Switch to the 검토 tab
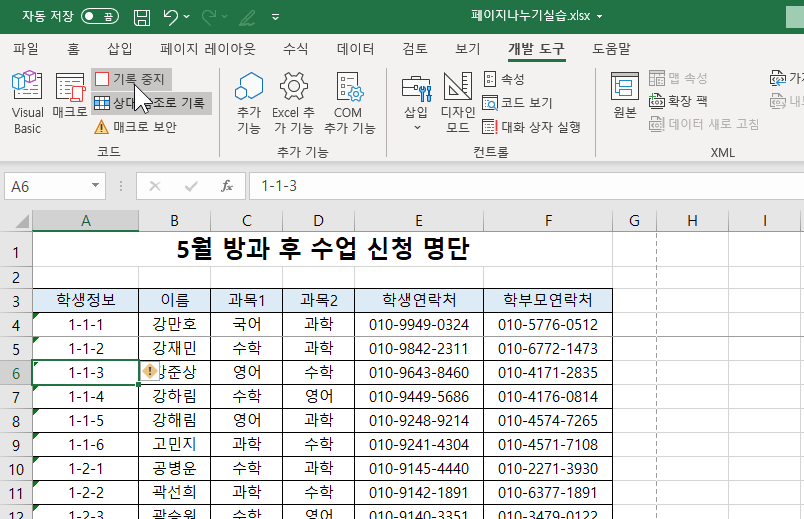The width and height of the screenshot is (804, 519). [x=414, y=49]
